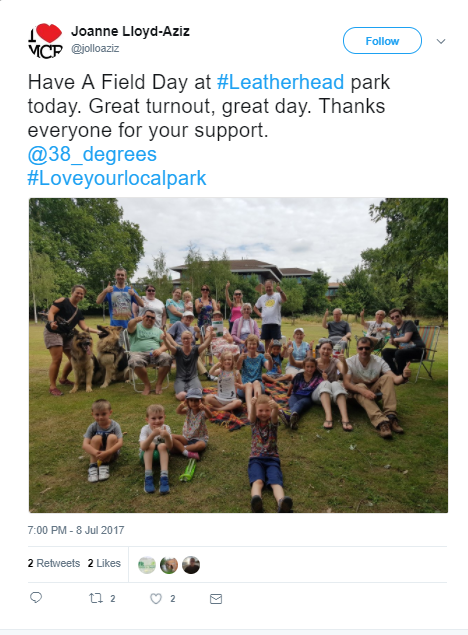This screenshot has height=635, width=468.
Task: Click the retweet arrows icon
Action: [96, 598]
